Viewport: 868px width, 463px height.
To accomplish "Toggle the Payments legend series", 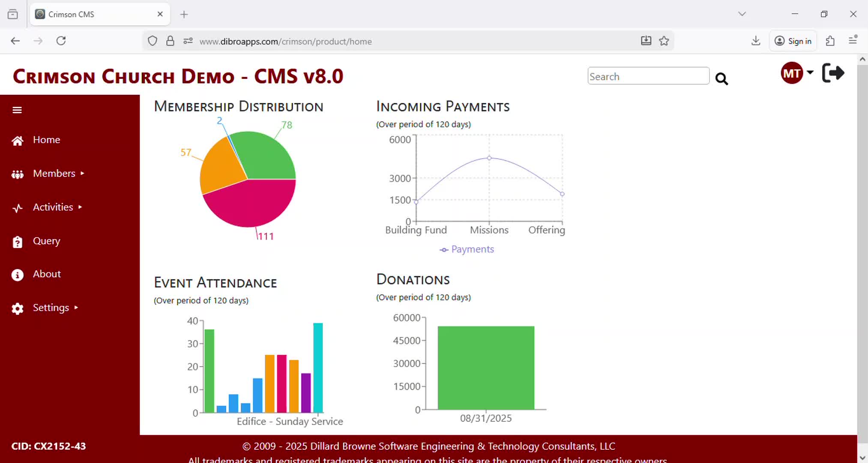I will 467,250.
